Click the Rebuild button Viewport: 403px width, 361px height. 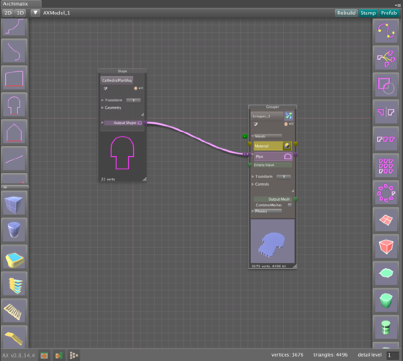coord(346,13)
